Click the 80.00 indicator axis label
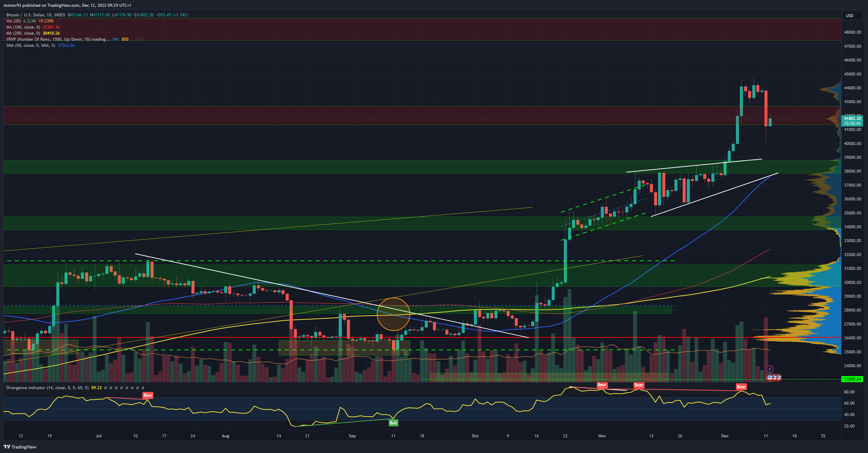This screenshot has height=453, width=868. click(849, 392)
